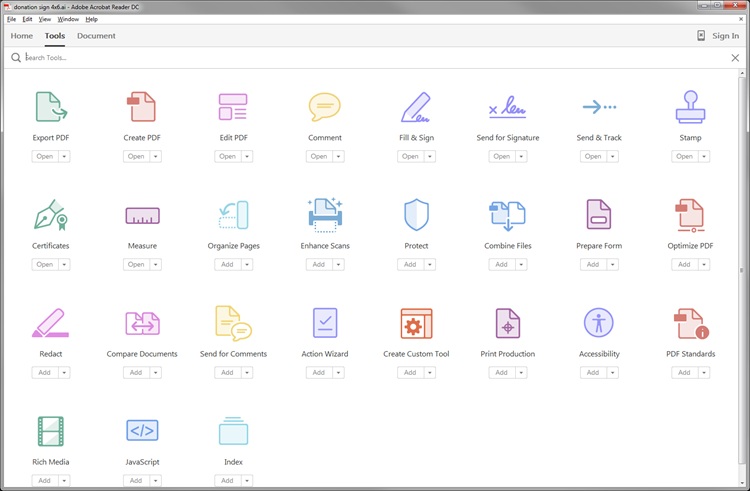The height and width of the screenshot is (491, 750).
Task: Select the Accessibility icon
Action: click(598, 323)
